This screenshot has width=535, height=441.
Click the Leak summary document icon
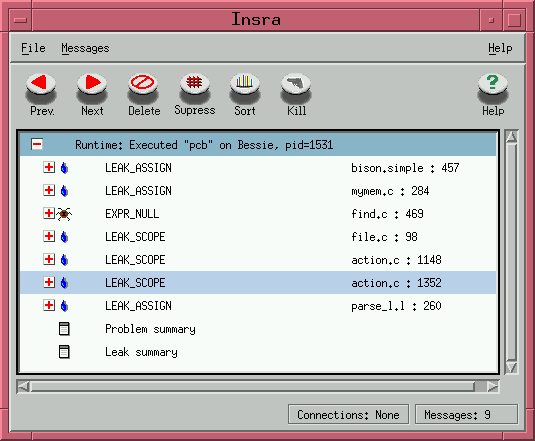point(64,352)
